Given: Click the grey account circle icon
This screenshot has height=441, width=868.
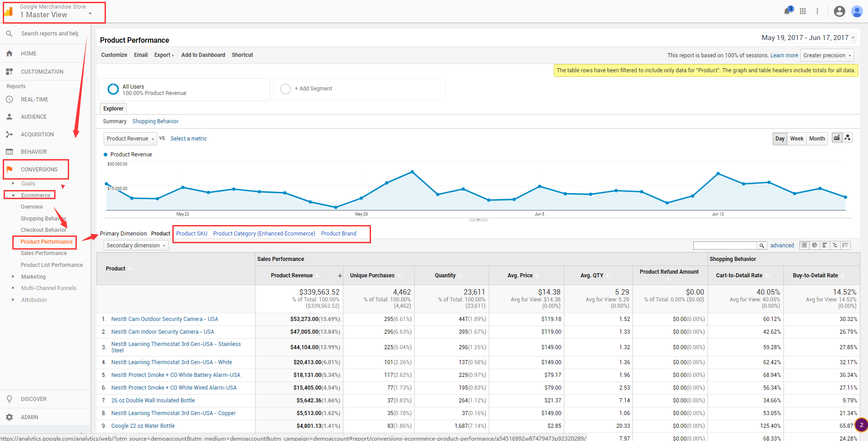Looking at the screenshot, I should (x=839, y=11).
